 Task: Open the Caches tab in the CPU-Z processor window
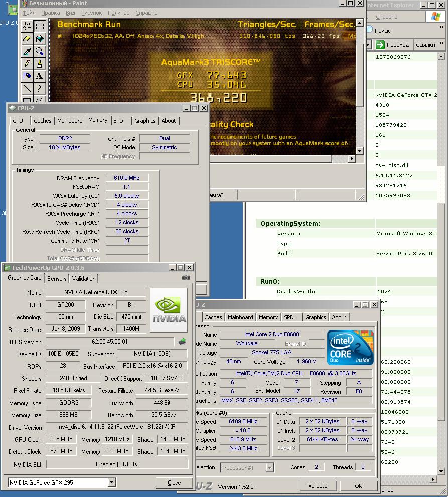point(213,317)
